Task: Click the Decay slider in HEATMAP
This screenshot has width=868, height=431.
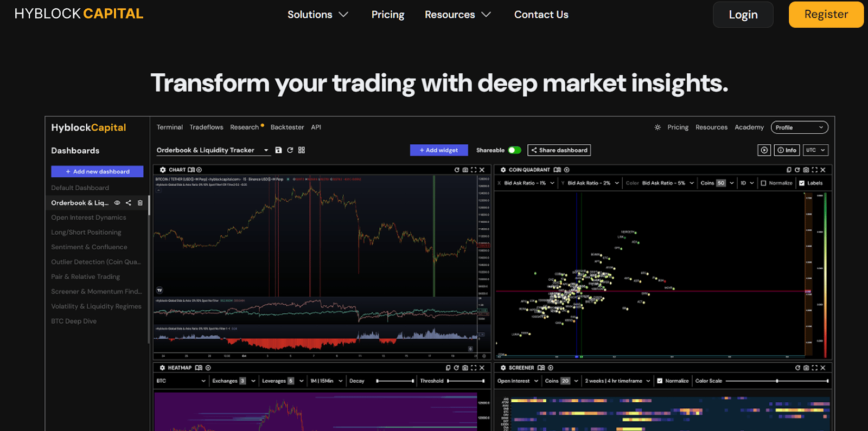Action: pos(395,381)
